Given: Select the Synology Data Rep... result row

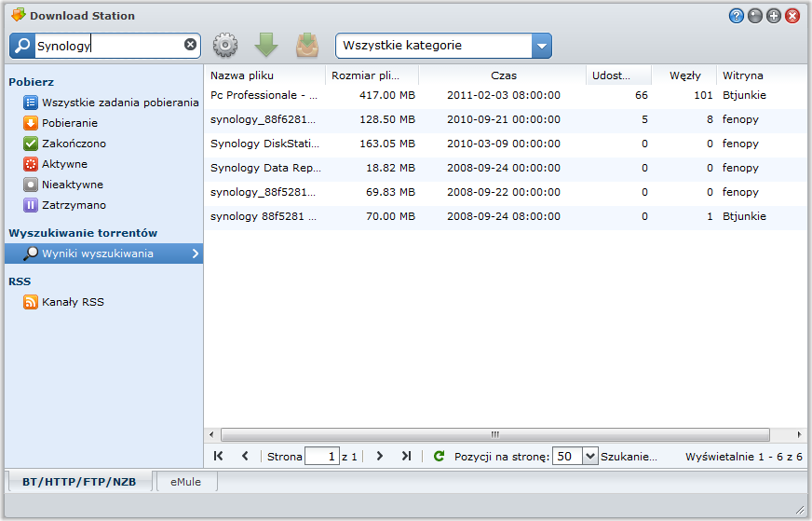Looking at the screenshot, I should point(506,168).
